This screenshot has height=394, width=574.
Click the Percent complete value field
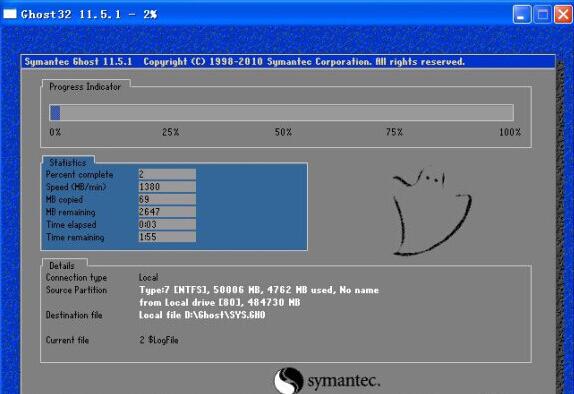click(167, 174)
